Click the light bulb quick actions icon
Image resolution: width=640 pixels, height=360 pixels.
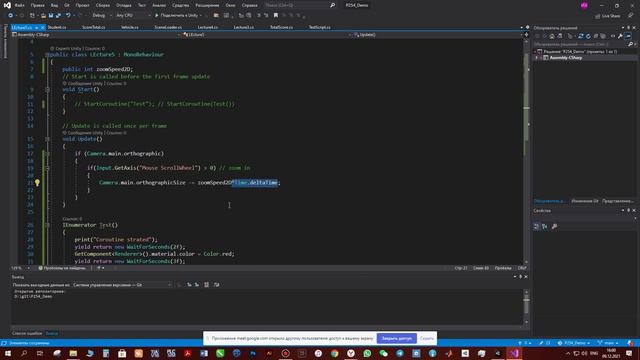(x=37, y=183)
